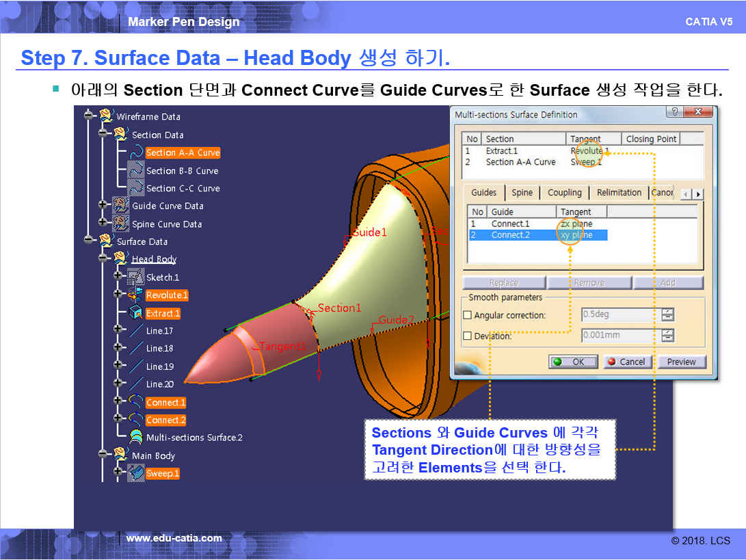Click the Preview button
Image resolution: width=746 pixels, height=560 pixels.
681,362
